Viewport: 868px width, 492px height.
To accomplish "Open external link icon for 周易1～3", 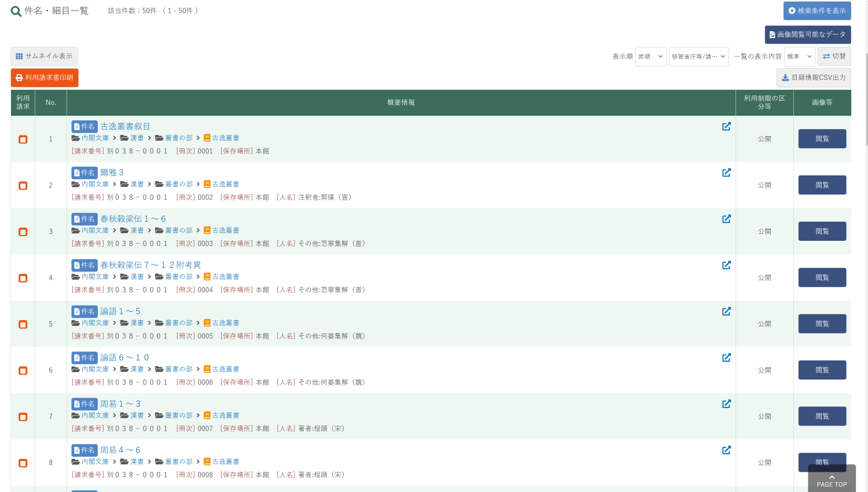I will point(726,404).
